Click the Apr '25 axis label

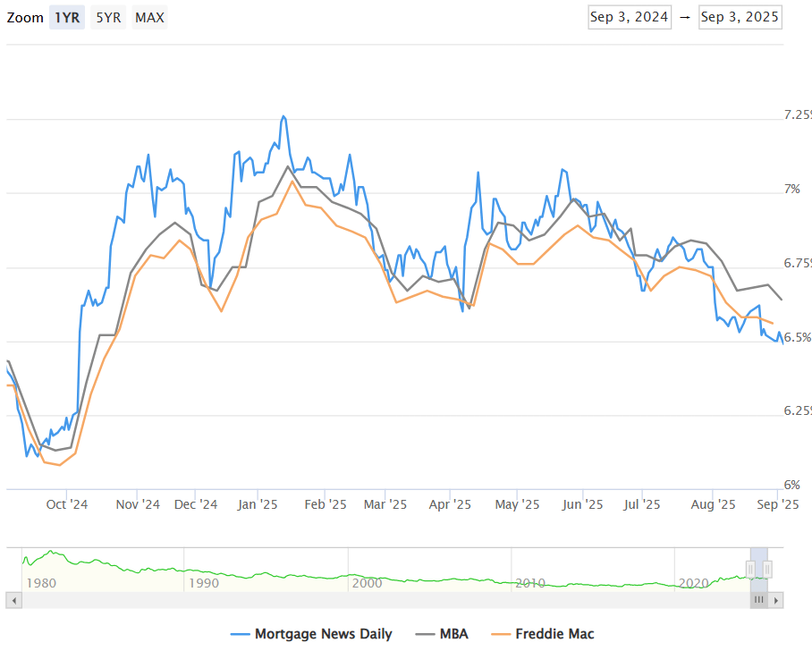450,504
